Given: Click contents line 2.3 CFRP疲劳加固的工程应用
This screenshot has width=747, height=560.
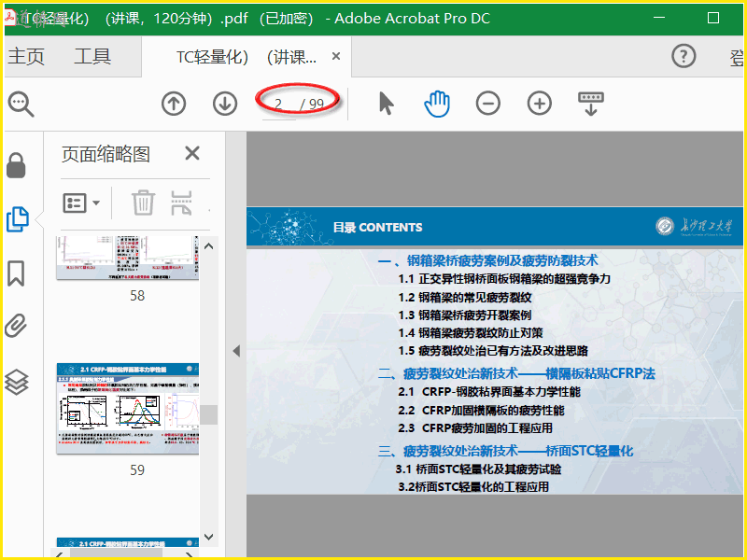Looking at the screenshot, I should click(x=475, y=428).
